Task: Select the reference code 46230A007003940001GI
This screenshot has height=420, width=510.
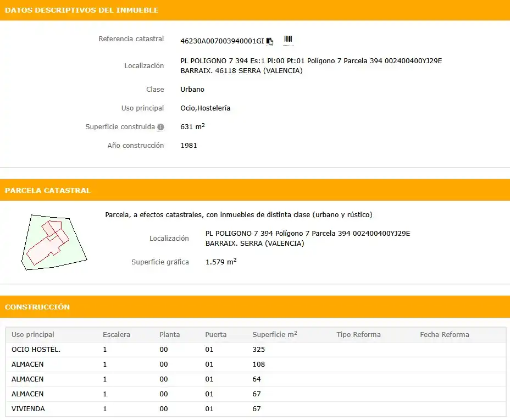Action: coord(222,41)
